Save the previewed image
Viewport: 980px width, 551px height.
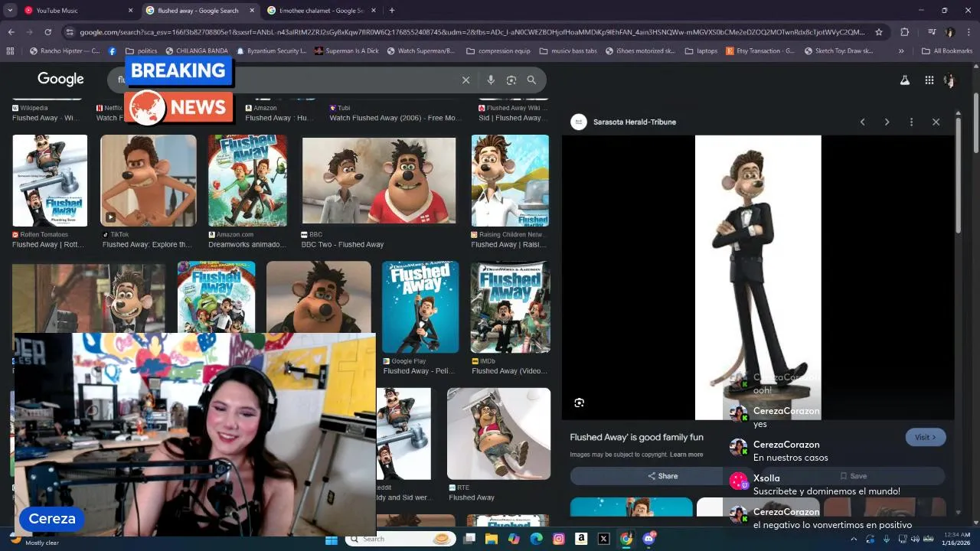(853, 476)
